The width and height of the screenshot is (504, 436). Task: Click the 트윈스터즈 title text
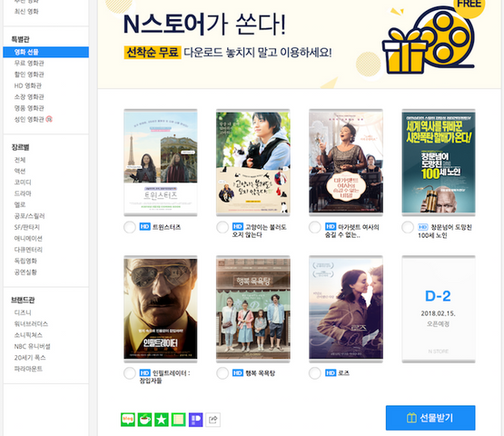166,227
